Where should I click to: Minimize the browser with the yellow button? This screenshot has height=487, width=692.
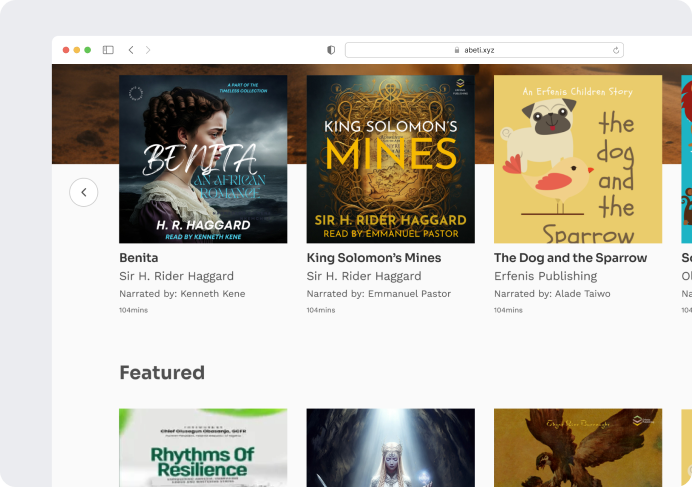click(x=77, y=50)
